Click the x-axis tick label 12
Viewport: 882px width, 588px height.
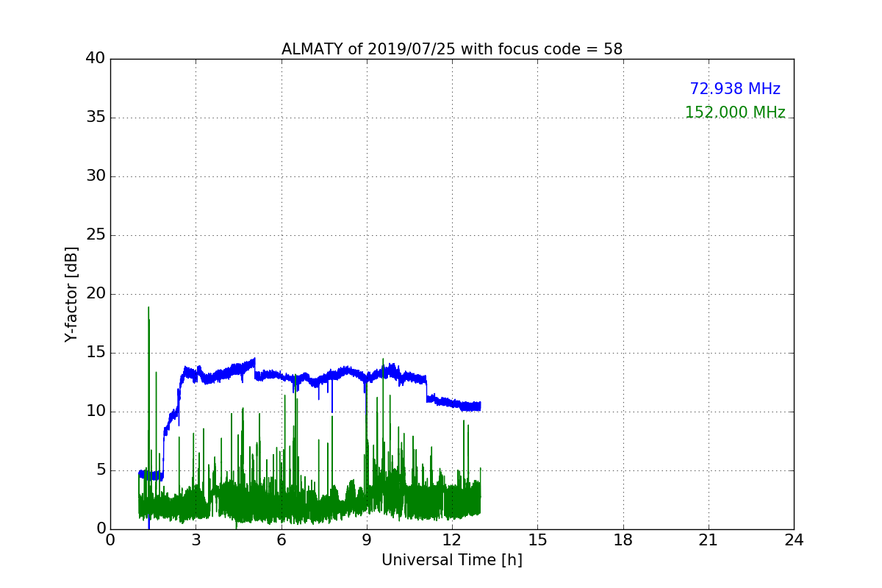(x=452, y=540)
